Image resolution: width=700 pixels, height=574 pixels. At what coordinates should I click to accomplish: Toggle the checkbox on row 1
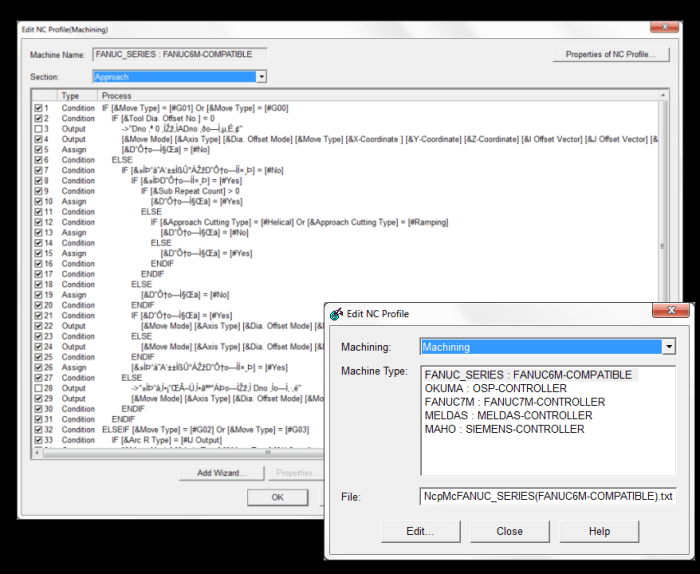click(x=38, y=108)
